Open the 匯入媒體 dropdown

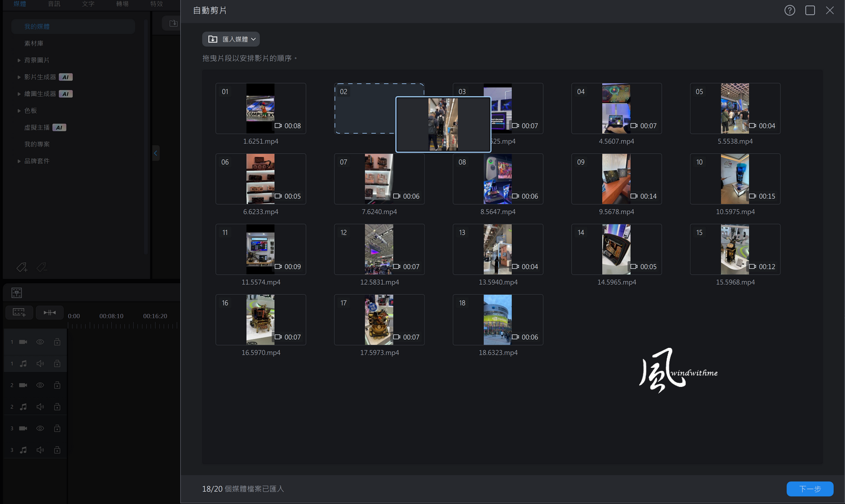tap(231, 39)
